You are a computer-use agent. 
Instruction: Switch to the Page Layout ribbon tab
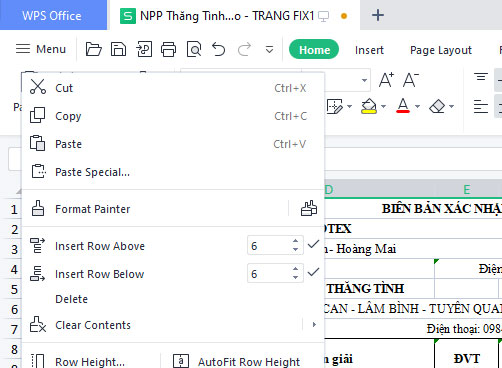[441, 50]
